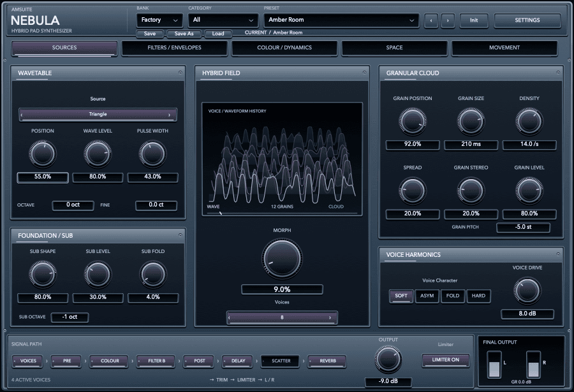Collapse the Voice Harmonics panel corner icon
The image size is (574, 392).
tap(558, 254)
